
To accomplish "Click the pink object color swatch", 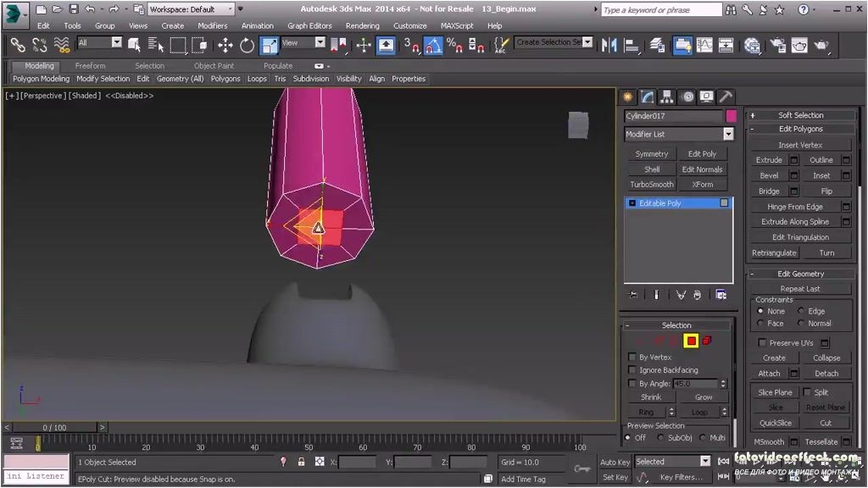I will pos(732,115).
